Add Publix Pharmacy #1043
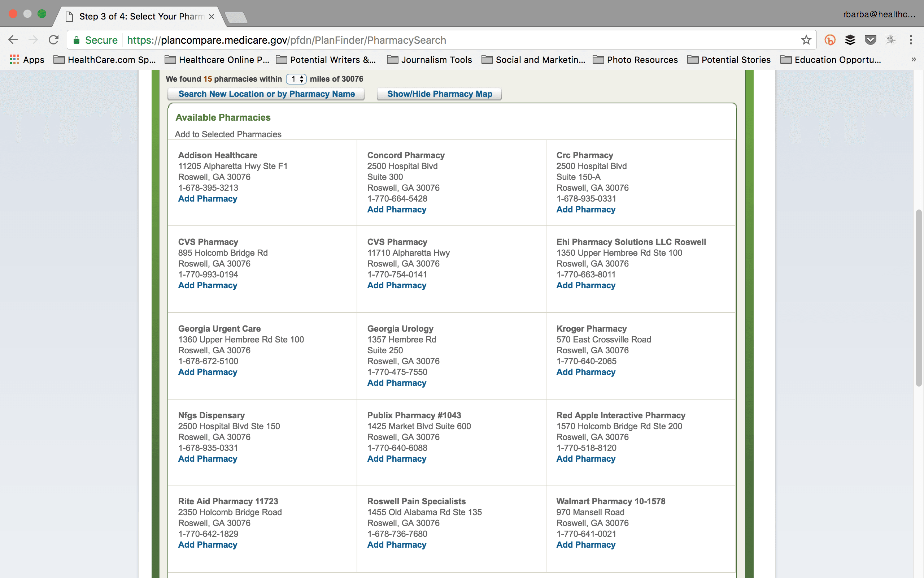The height and width of the screenshot is (578, 924). point(397,459)
